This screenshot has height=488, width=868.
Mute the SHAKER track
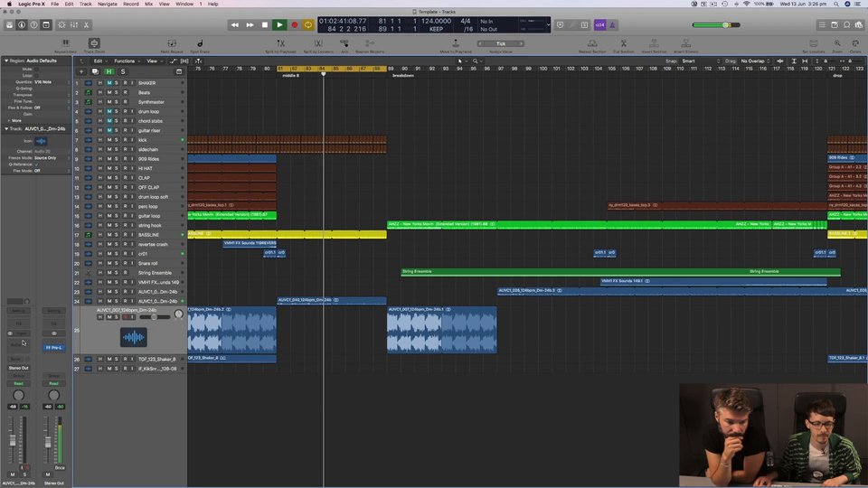109,83
